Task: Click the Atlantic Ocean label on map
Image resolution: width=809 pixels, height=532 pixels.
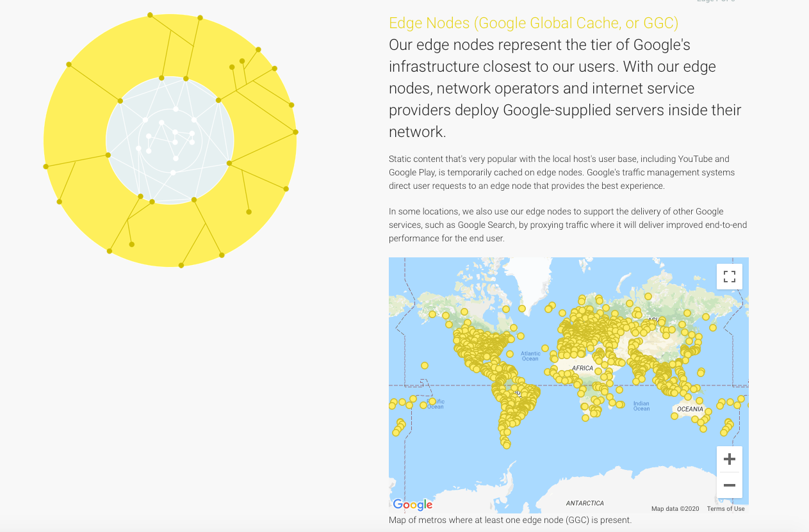Action: [530, 356]
